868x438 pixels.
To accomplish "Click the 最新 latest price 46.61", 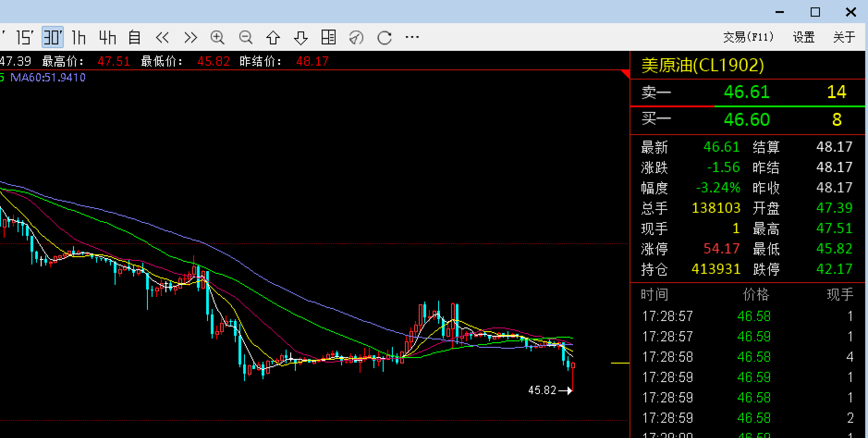I will click(x=721, y=147).
